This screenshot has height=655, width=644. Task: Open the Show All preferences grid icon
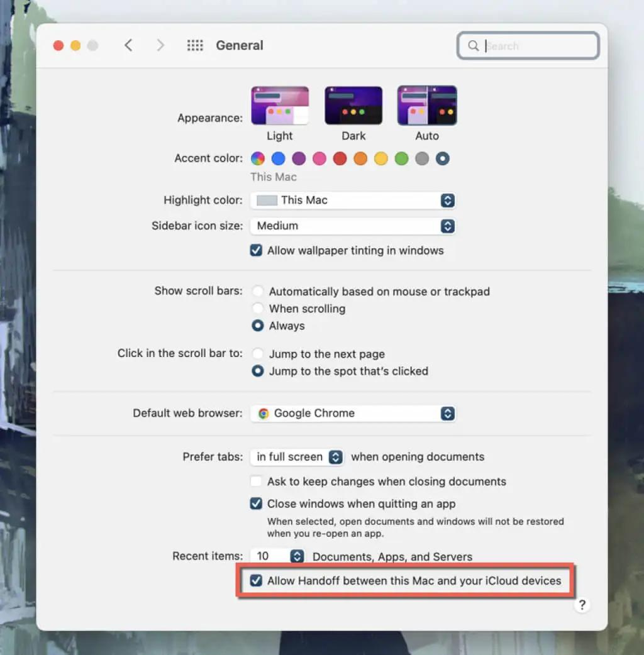(195, 45)
